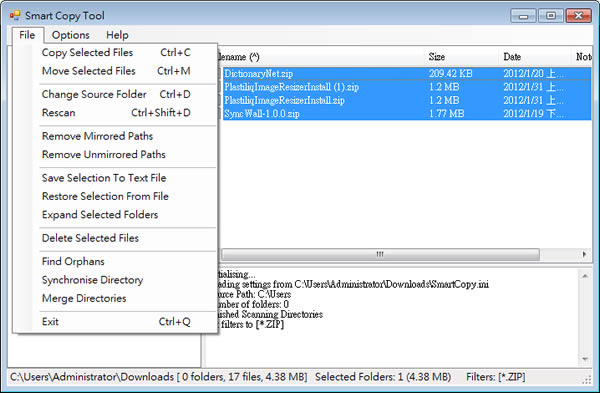600x393 pixels.
Task: Sort the list by Size column header
Action: [x=461, y=57]
